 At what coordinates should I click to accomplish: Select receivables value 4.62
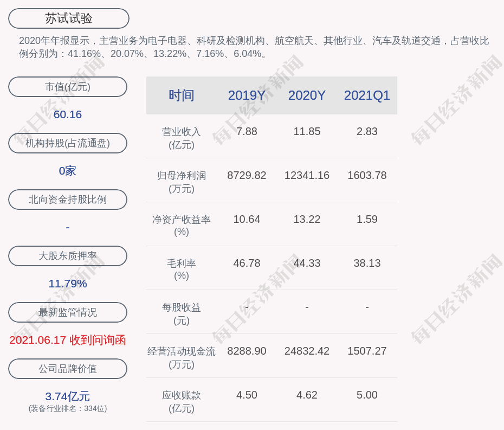click(x=307, y=395)
